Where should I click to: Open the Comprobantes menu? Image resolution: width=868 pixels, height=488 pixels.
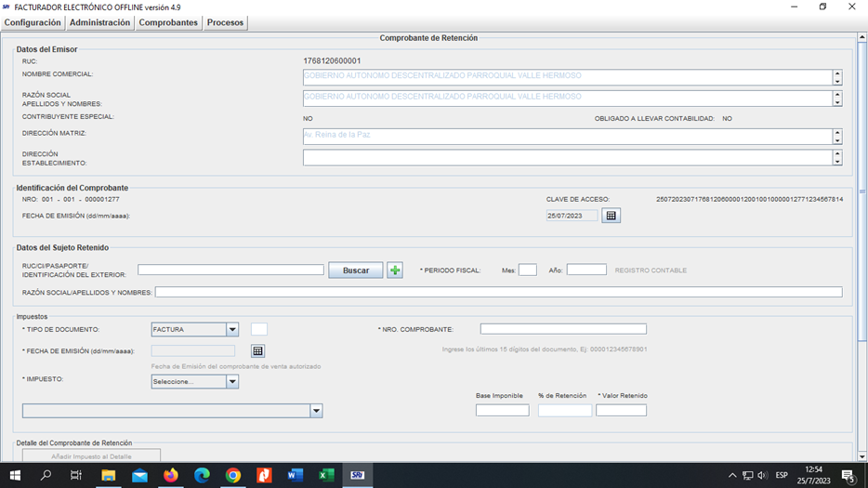[168, 22]
